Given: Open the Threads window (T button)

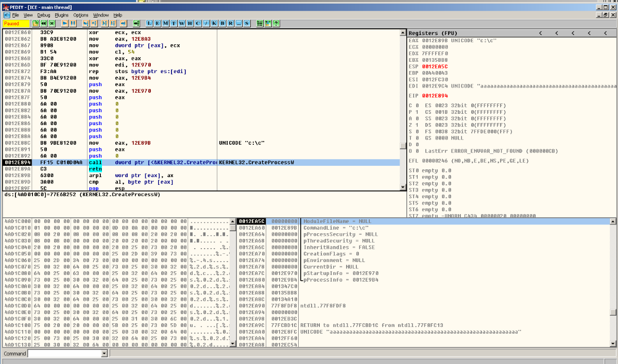Looking at the screenshot, I should pos(174,24).
